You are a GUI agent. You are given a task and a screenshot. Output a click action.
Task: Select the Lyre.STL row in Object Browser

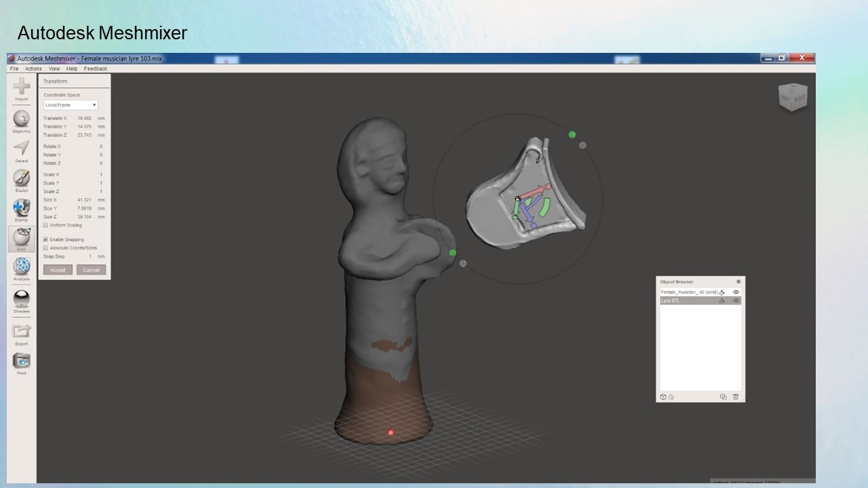[701, 300]
